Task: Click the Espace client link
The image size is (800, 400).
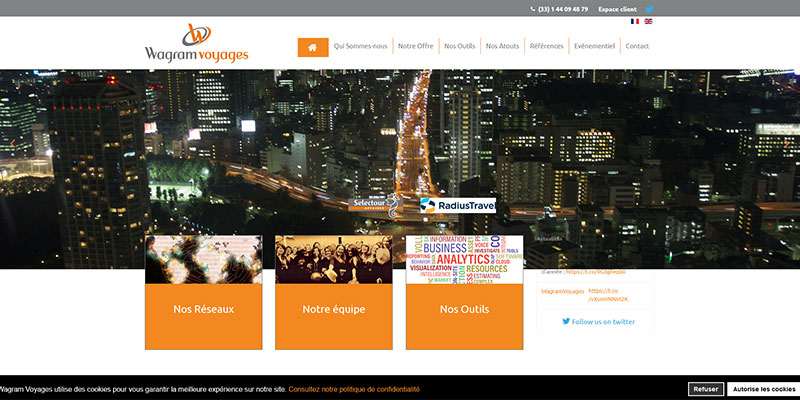Action: click(617, 9)
